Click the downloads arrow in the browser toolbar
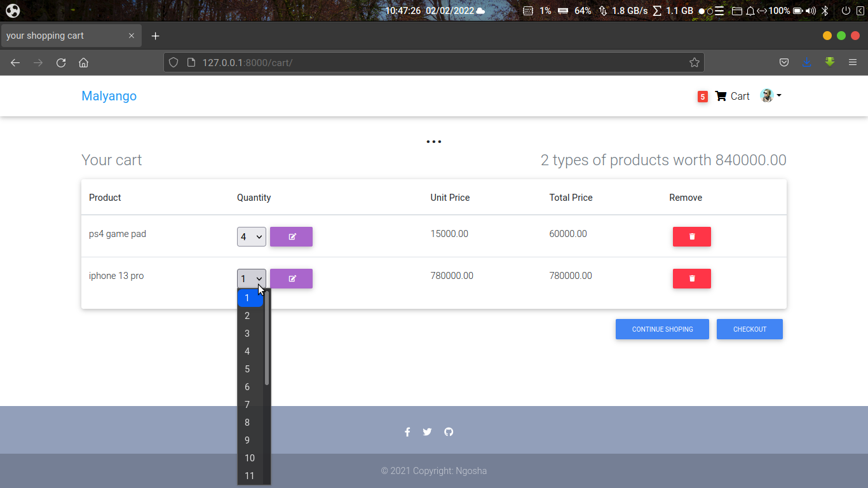868x488 pixels. (807, 62)
